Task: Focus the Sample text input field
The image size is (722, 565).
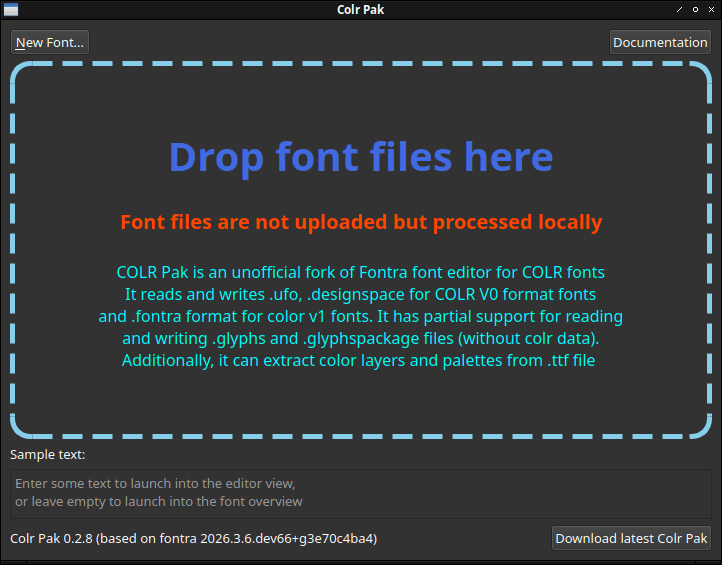Action: [x=361, y=494]
